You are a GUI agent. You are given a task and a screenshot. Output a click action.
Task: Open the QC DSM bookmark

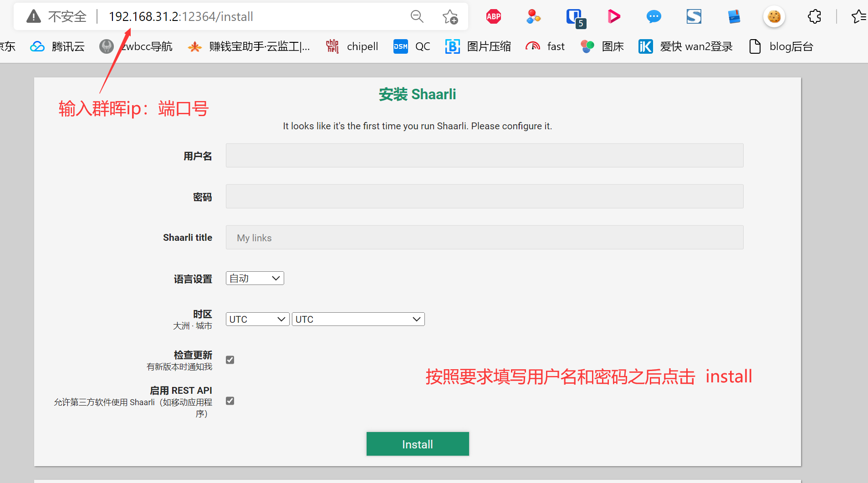point(412,46)
